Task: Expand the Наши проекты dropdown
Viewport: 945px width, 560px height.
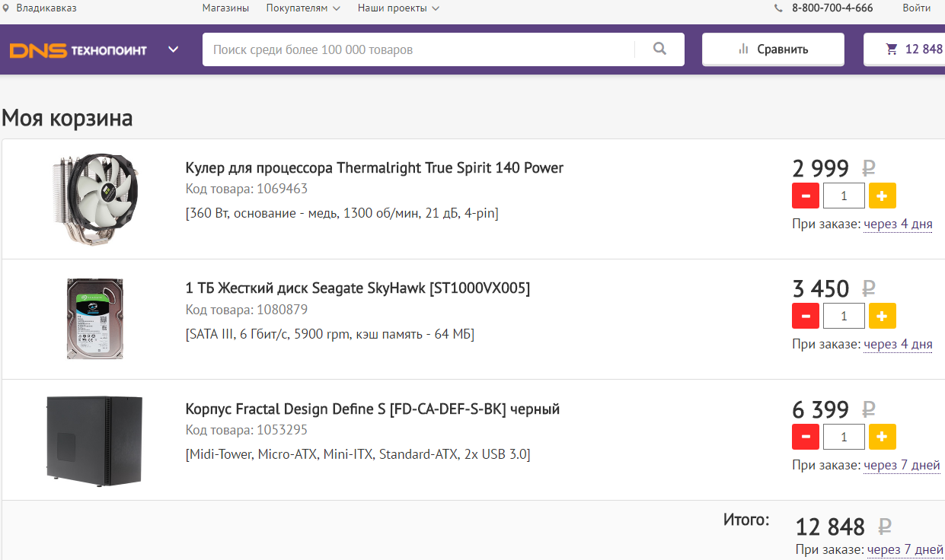Action: click(398, 8)
